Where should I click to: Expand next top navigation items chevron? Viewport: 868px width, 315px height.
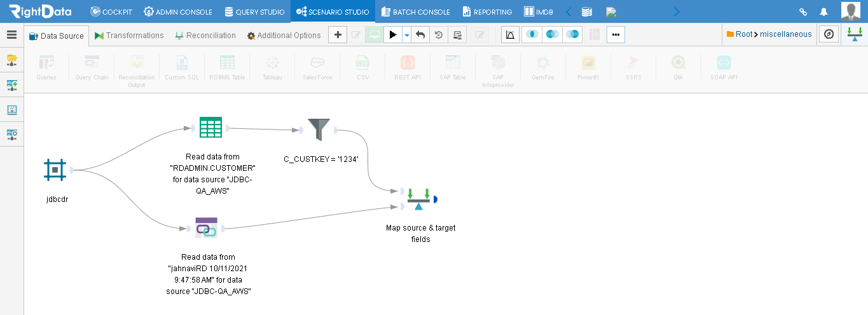coord(677,11)
